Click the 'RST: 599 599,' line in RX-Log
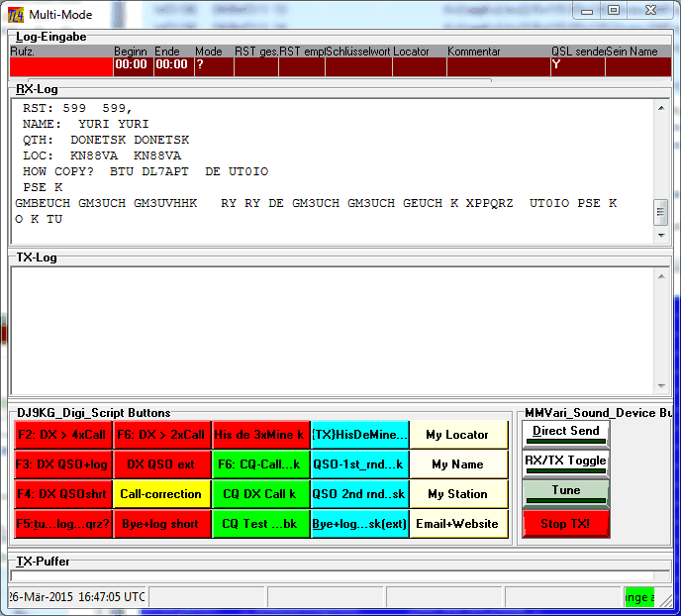Viewport: 681px width, 616px height. pos(77,108)
